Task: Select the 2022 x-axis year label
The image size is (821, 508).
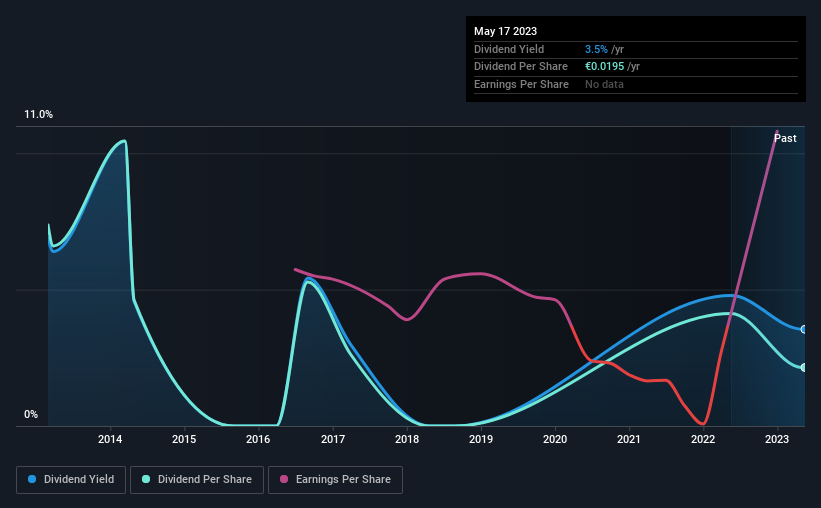Action: [x=703, y=439]
